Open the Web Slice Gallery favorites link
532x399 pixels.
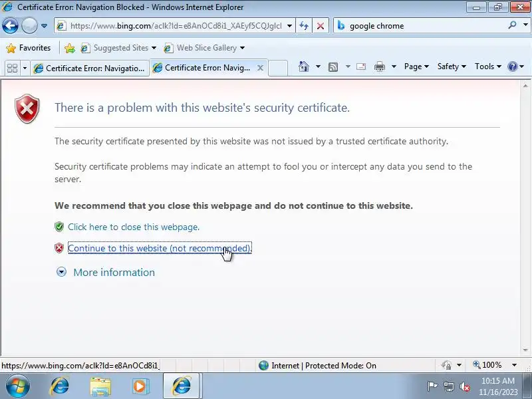click(204, 48)
